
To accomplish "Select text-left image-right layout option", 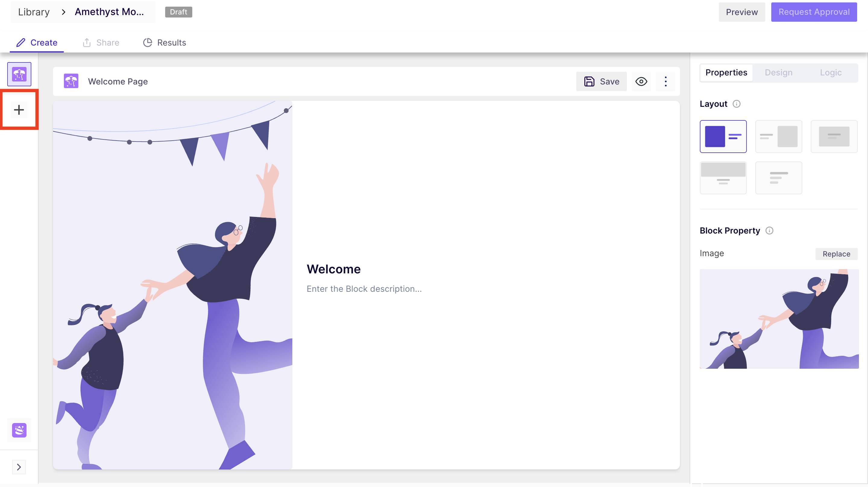I will 778,136.
